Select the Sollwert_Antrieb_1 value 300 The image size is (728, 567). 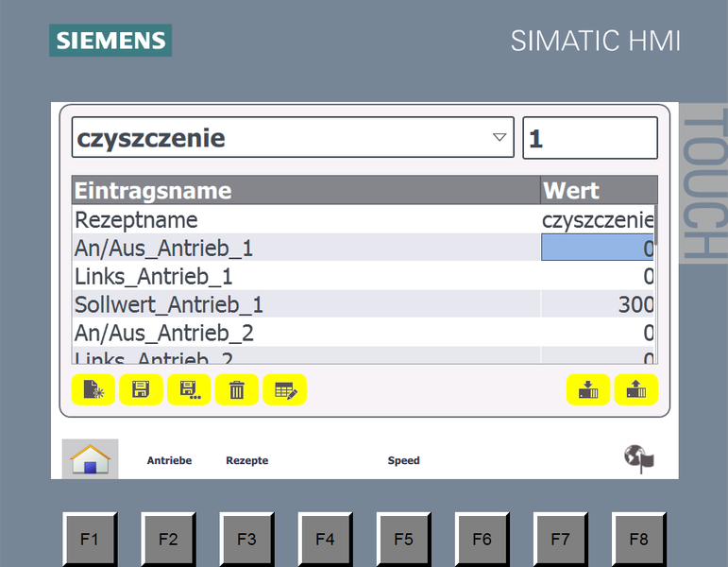pos(597,304)
